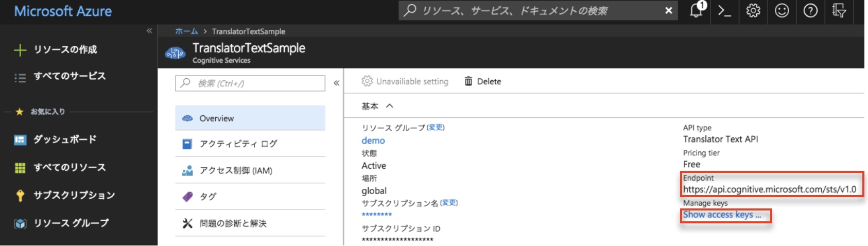Send feedback via smiley icon
Viewport: 868px width, 246px height.
point(782,11)
